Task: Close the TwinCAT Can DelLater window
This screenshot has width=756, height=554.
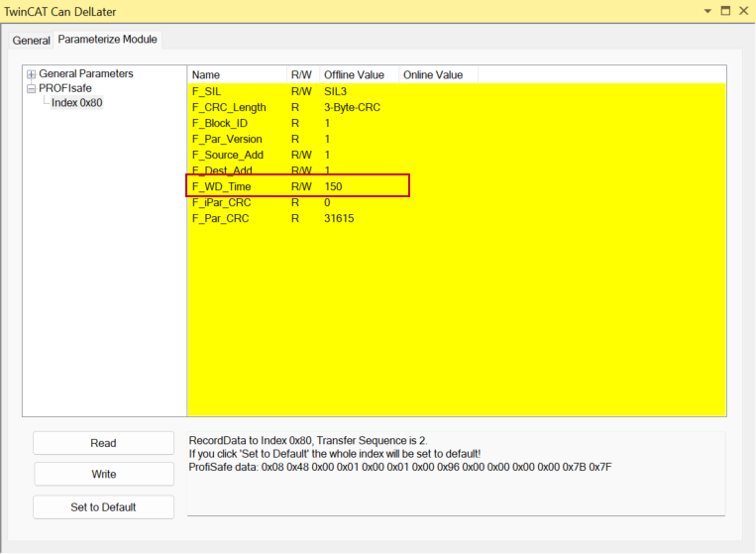Action: pyautogui.click(x=743, y=11)
